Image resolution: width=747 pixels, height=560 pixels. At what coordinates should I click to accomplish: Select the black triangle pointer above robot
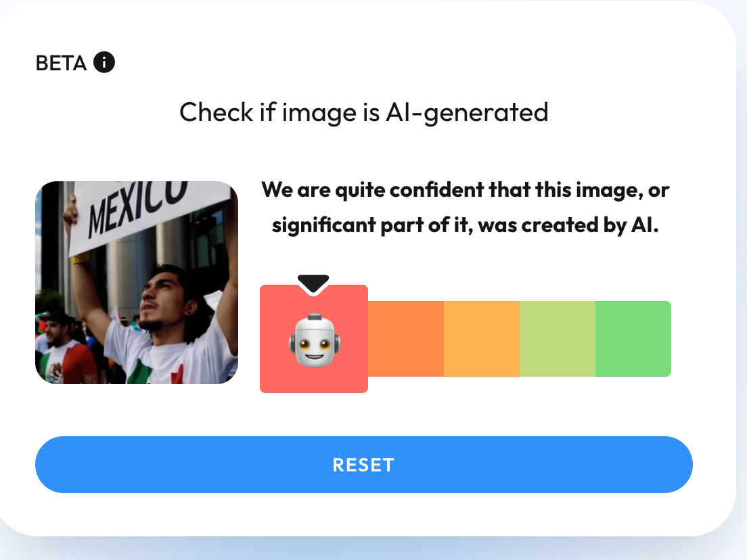click(x=313, y=284)
